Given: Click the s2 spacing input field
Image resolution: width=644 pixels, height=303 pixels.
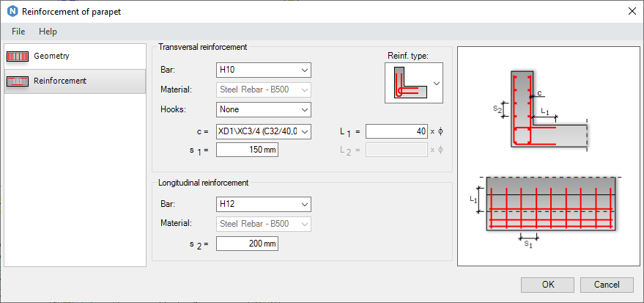Looking at the screenshot, I should [248, 243].
